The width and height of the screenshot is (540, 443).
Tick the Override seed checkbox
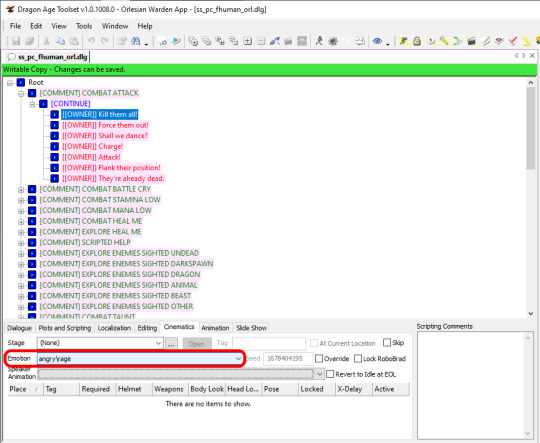tap(319, 359)
